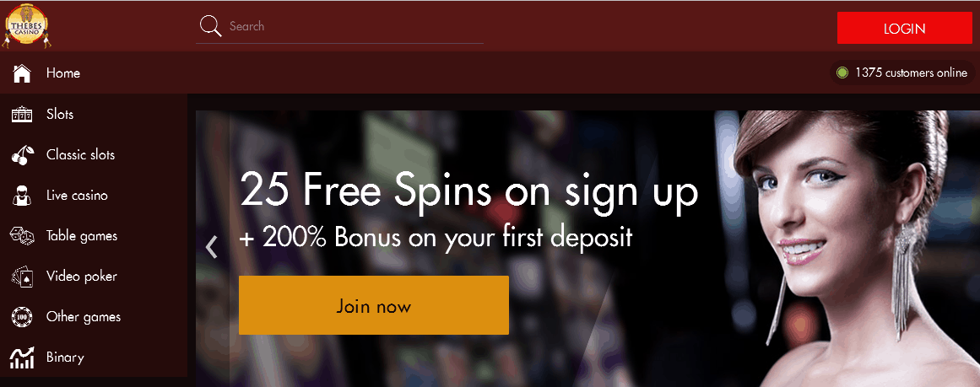Select the playing cards Video poker icon
This screenshot has width=980, height=387.
pos(22,277)
